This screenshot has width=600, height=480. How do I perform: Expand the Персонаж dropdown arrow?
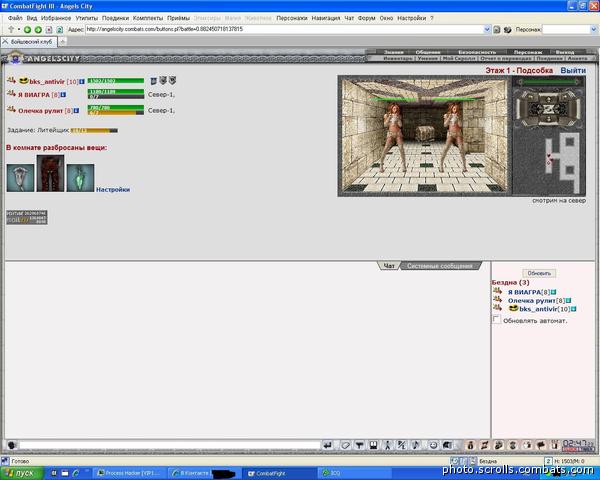(593, 29)
